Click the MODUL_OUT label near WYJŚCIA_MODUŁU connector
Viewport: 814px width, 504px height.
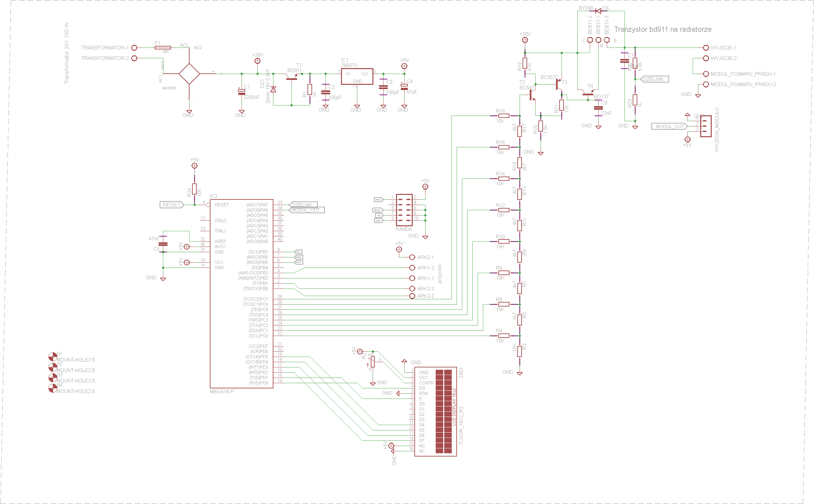pos(669,126)
